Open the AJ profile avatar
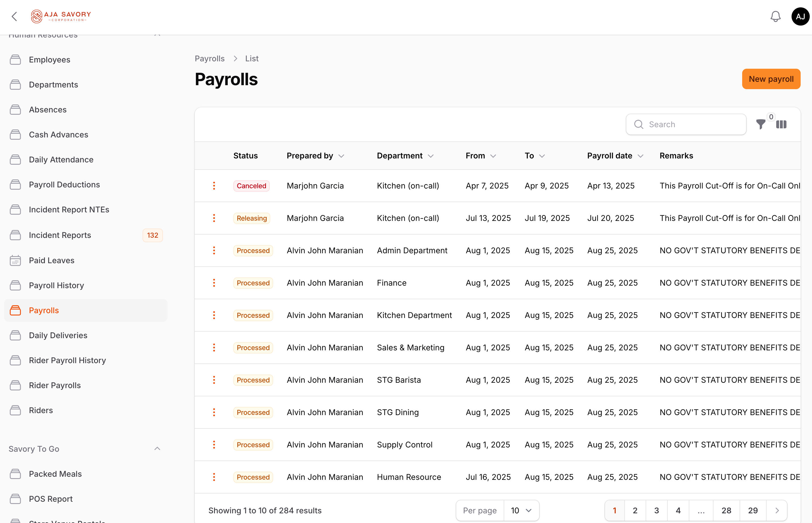812x523 pixels. tap(800, 16)
